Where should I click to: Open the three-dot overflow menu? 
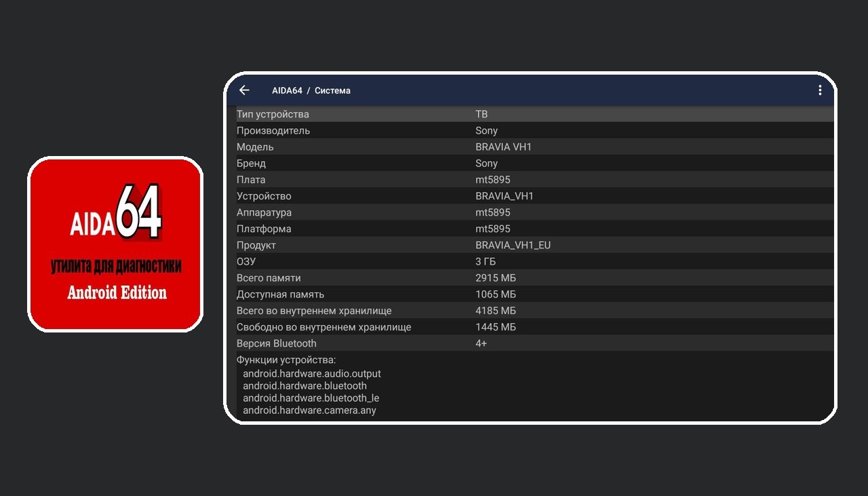(x=820, y=90)
